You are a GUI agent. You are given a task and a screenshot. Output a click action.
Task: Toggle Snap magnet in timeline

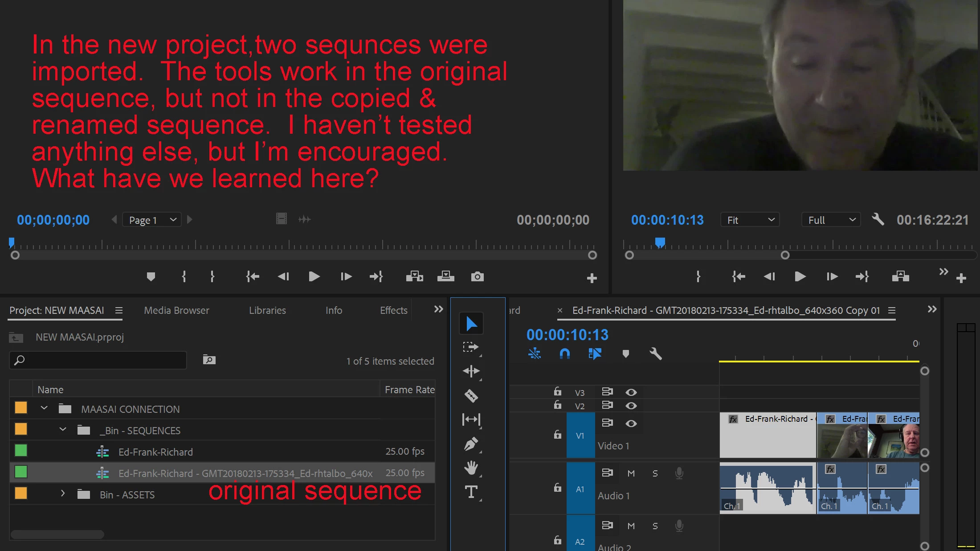[564, 354]
